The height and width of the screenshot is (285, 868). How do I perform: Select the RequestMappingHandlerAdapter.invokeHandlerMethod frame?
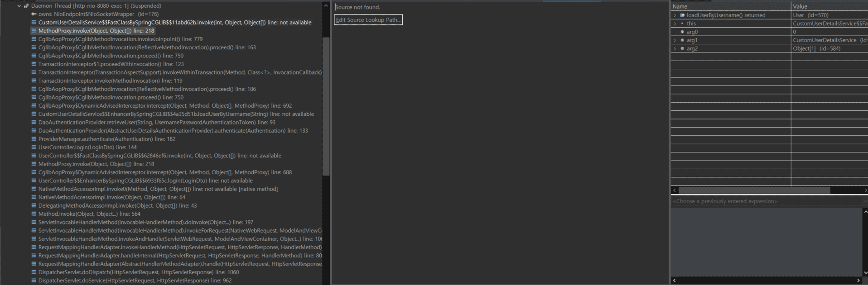180,247
